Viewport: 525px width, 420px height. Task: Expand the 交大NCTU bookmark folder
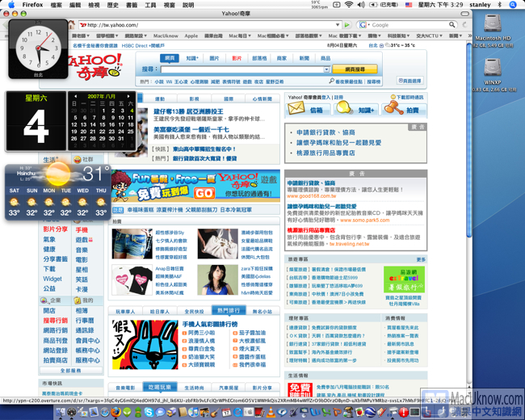(x=429, y=36)
